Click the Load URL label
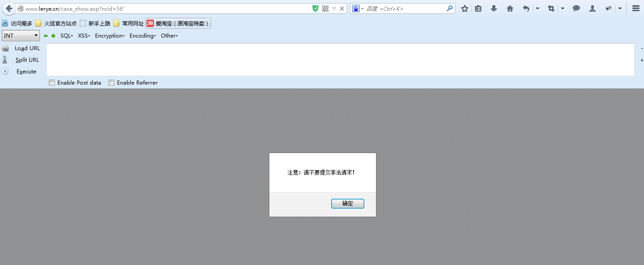This screenshot has height=265, width=644. tap(27, 48)
